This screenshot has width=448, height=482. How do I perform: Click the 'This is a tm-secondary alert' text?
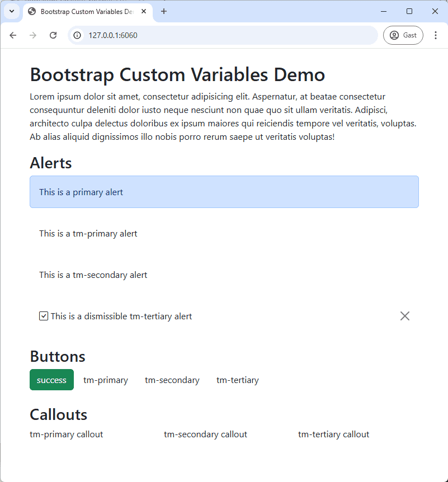tap(93, 275)
